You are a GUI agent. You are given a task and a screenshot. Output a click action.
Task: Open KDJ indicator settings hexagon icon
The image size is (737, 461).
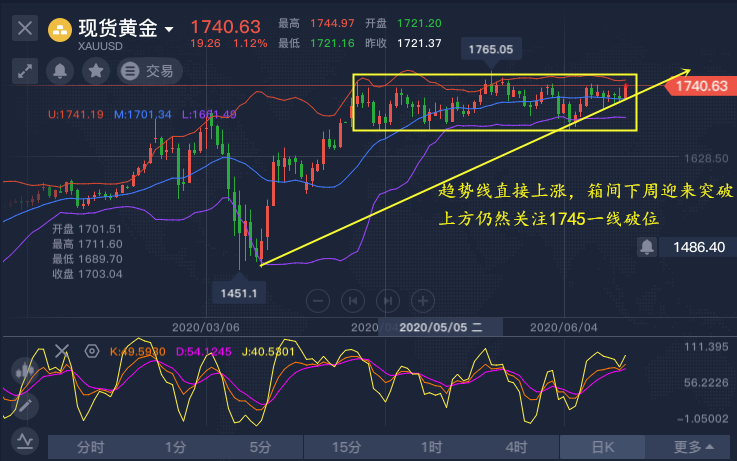point(92,351)
